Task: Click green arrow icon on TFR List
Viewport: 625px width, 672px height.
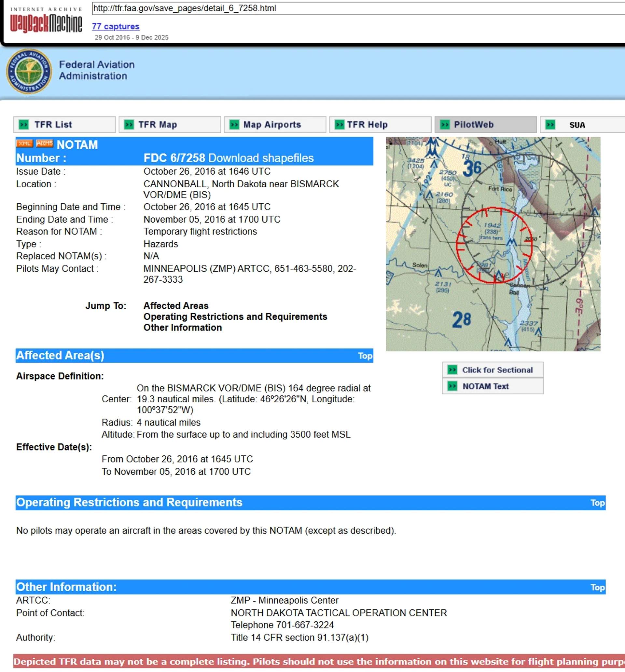Action: click(24, 125)
